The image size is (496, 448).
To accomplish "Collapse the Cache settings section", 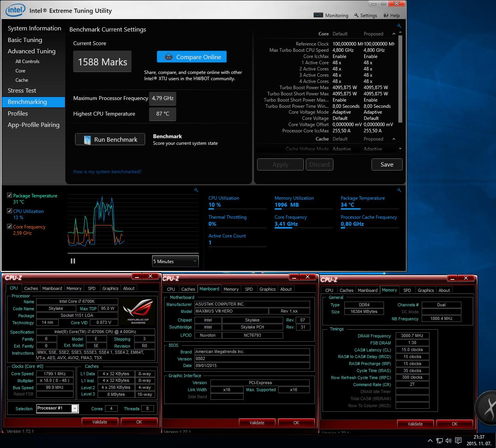I will [393, 139].
